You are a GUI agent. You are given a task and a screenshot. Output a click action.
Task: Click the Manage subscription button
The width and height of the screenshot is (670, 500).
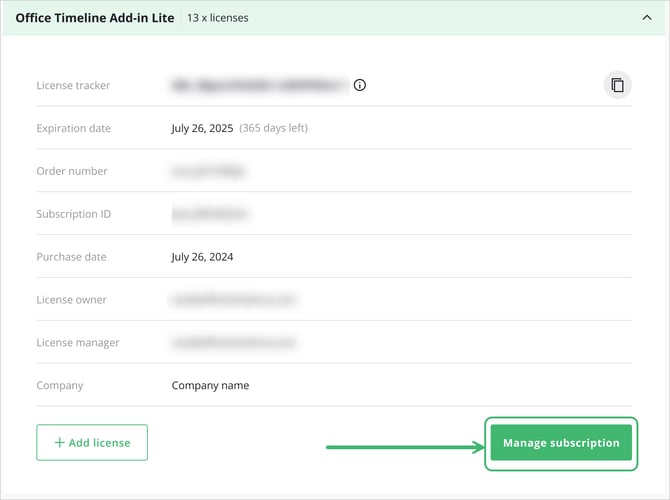coord(561,442)
